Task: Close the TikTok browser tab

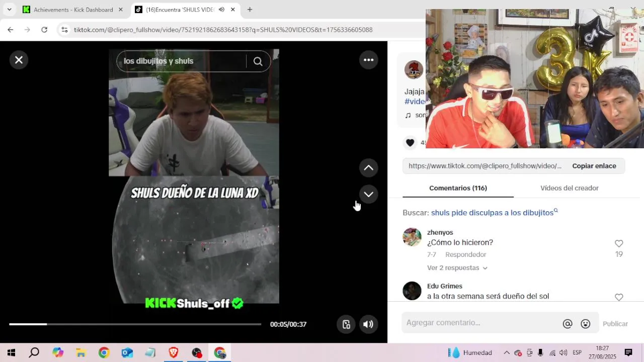Action: (232, 10)
